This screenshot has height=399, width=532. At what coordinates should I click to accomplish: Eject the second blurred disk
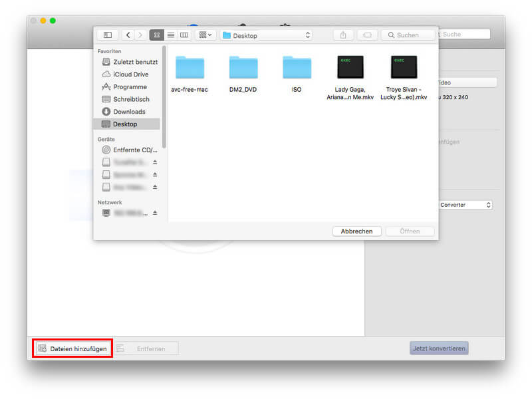tap(155, 175)
